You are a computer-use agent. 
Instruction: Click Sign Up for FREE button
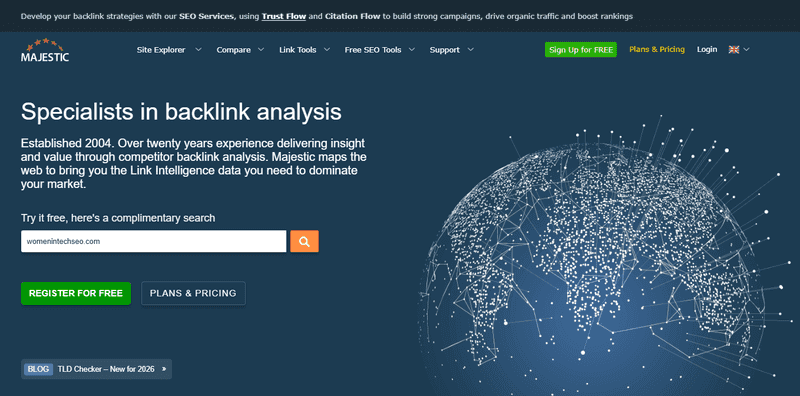coord(581,50)
